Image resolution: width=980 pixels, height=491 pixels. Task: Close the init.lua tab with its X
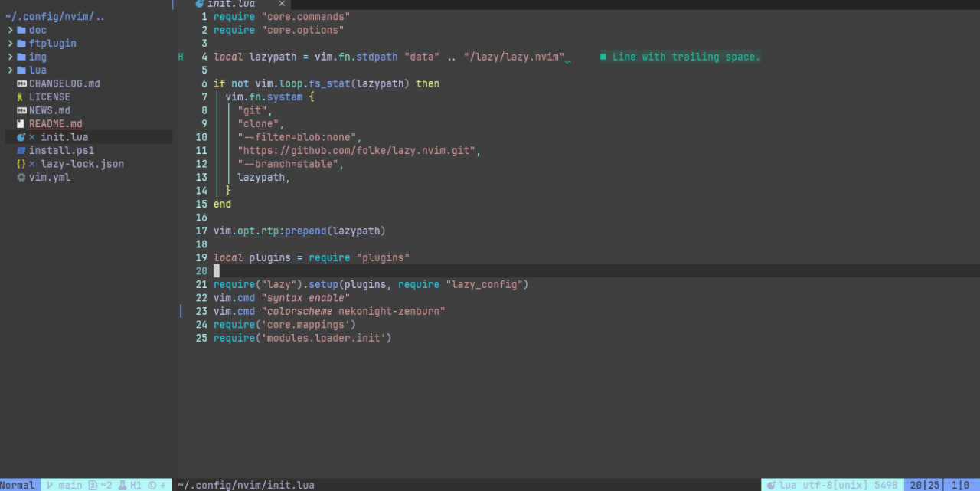tap(282, 4)
